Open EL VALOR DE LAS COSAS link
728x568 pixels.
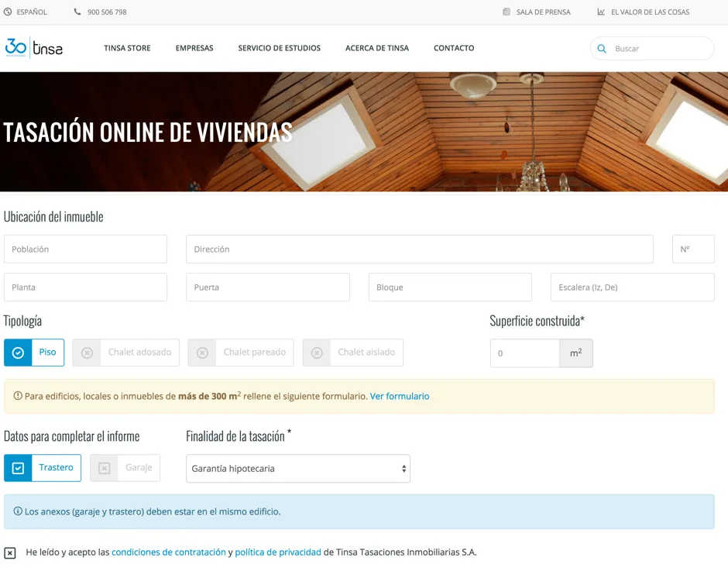coord(650,12)
